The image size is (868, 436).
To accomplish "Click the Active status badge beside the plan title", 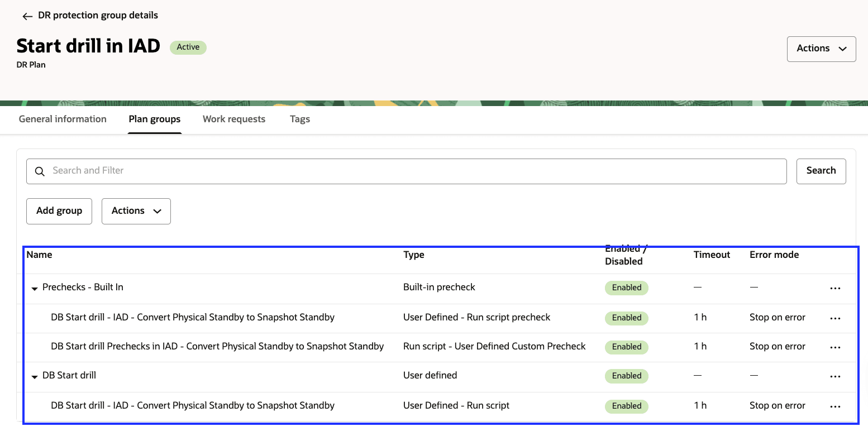I will 188,47.
